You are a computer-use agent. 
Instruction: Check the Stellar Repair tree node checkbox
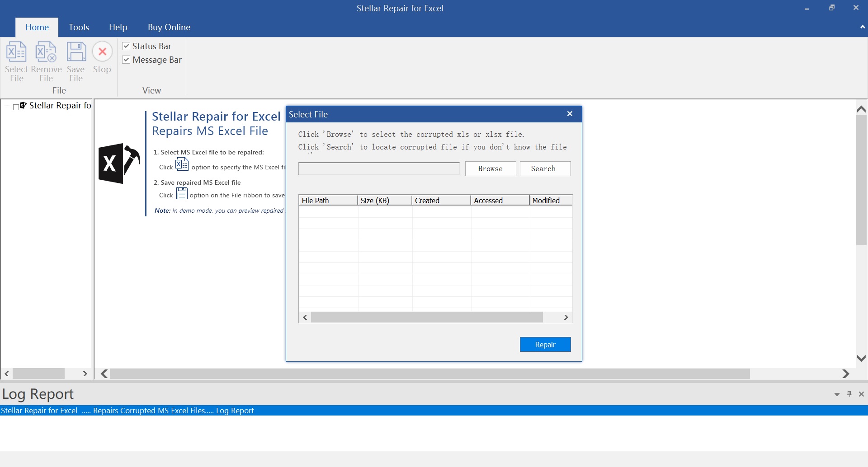pyautogui.click(x=16, y=107)
